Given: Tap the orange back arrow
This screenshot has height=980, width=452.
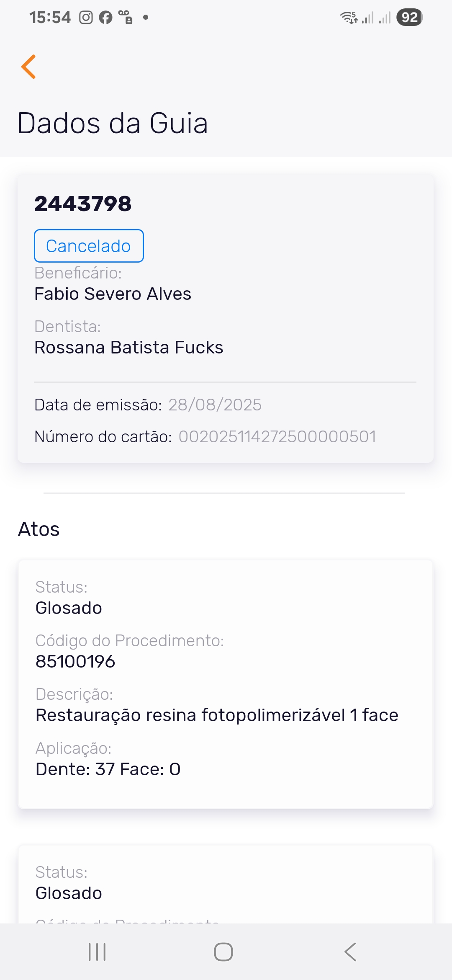Looking at the screenshot, I should pyautogui.click(x=29, y=67).
